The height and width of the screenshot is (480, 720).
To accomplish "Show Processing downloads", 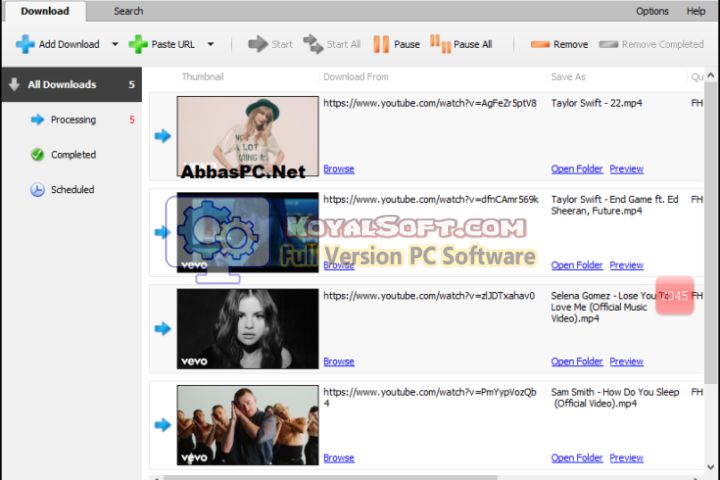I will pyautogui.click(x=73, y=120).
